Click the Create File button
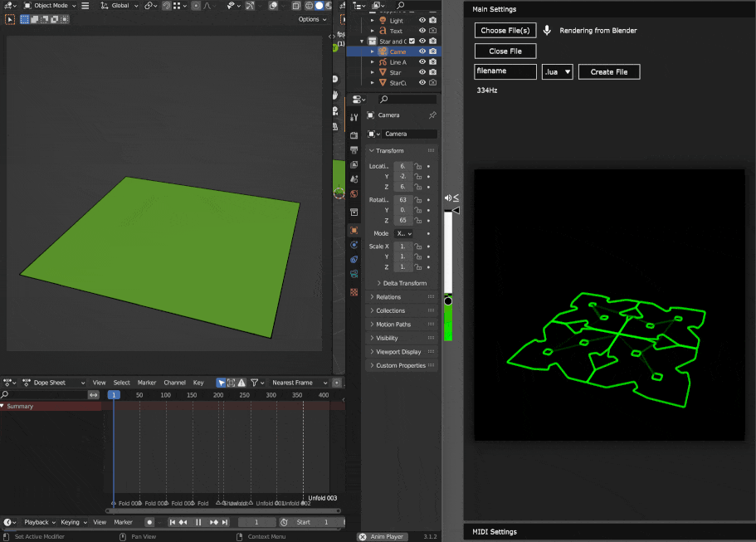756x542 pixels. tap(608, 72)
